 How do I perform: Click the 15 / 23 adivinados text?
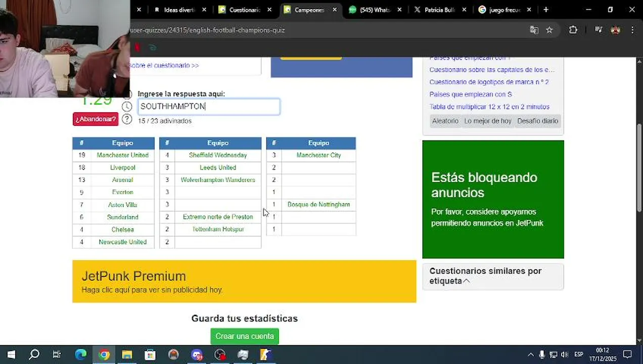[165, 121]
